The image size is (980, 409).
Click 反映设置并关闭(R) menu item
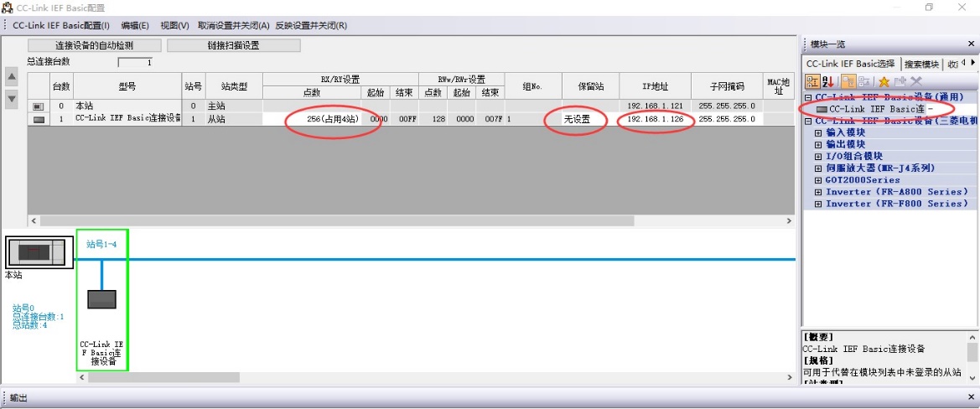(311, 26)
